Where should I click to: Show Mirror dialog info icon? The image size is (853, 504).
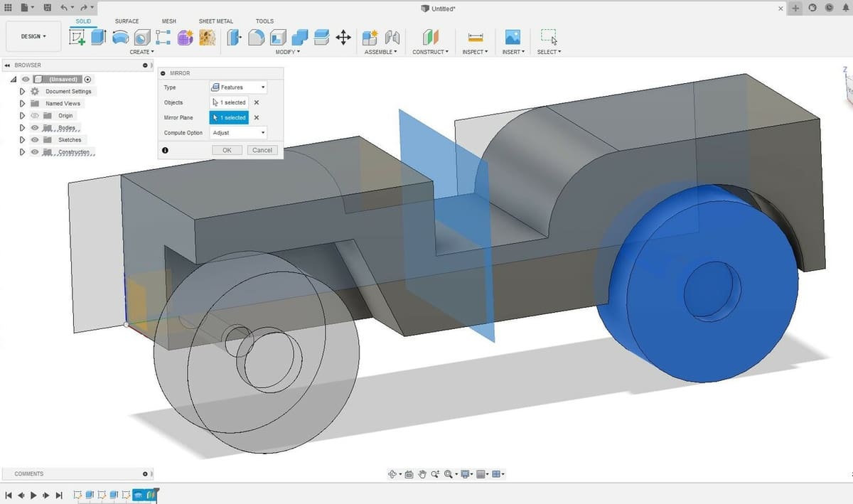tap(166, 150)
